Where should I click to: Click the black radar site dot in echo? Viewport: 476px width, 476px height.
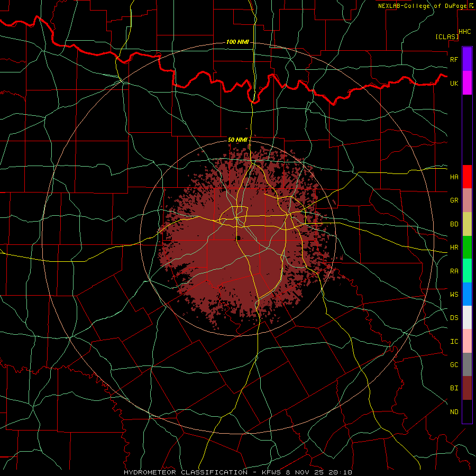(x=239, y=238)
